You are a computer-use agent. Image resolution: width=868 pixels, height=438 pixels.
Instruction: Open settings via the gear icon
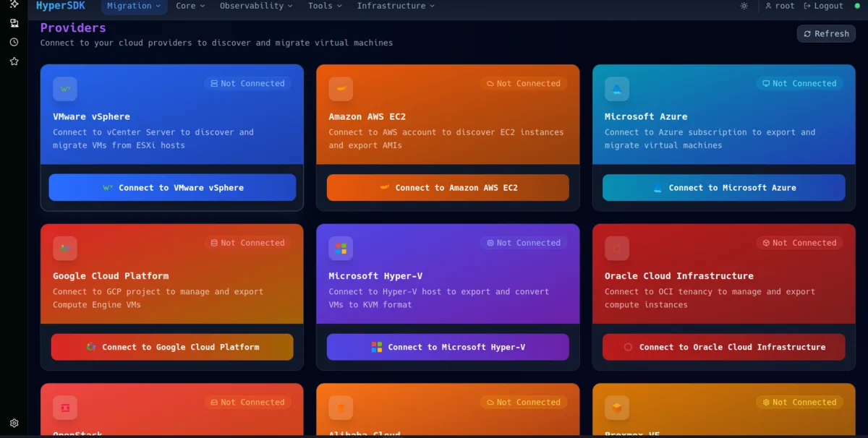pyautogui.click(x=13, y=423)
